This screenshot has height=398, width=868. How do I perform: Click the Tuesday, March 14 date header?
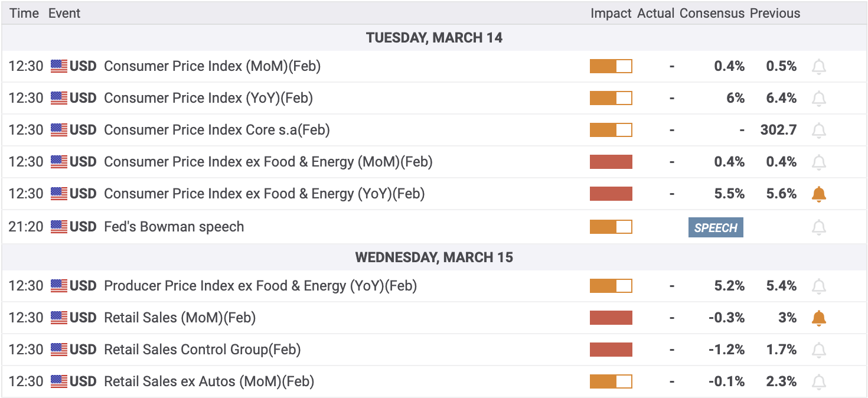click(x=434, y=38)
